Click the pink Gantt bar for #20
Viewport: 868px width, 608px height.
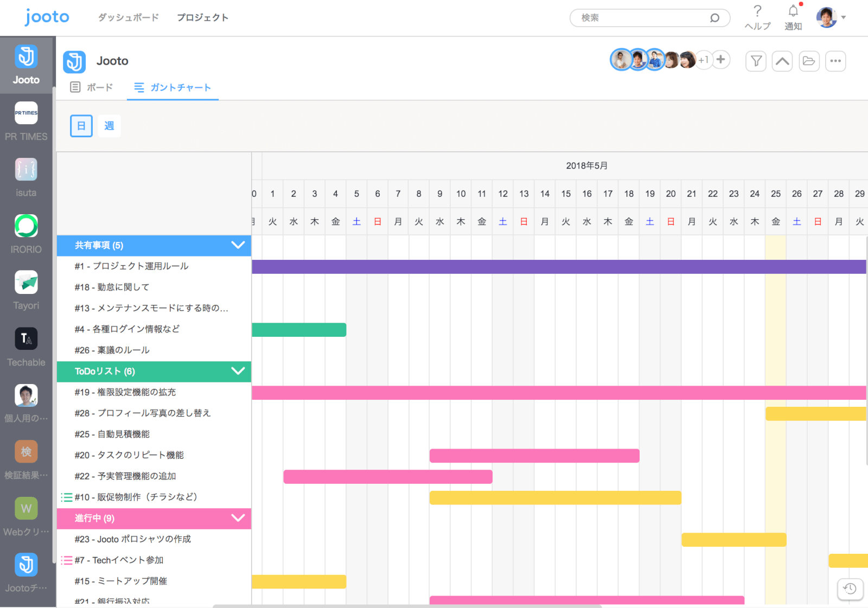coord(534,456)
